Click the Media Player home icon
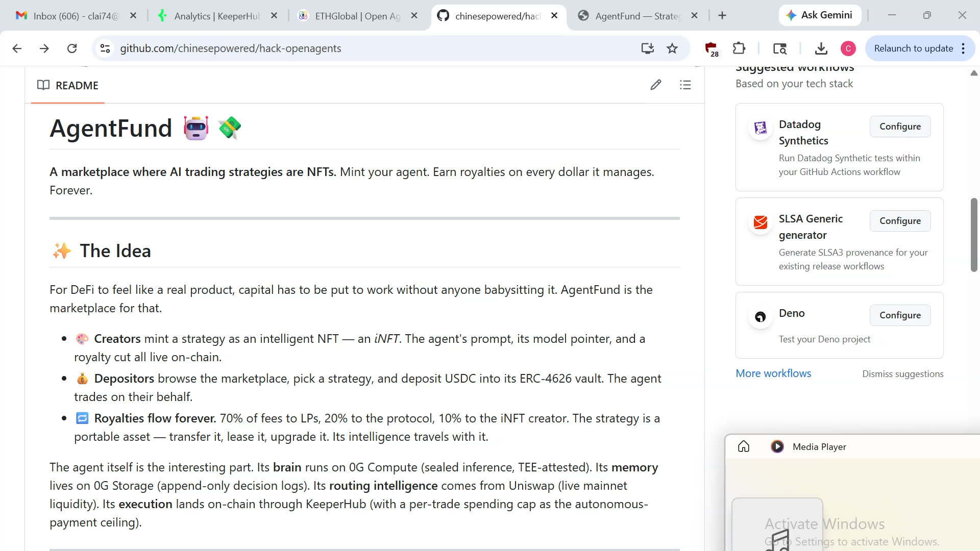 tap(744, 446)
